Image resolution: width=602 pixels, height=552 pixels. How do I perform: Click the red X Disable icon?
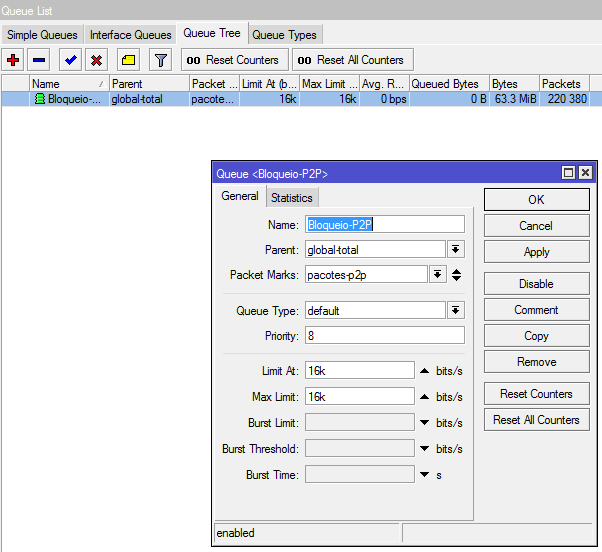tap(96, 60)
